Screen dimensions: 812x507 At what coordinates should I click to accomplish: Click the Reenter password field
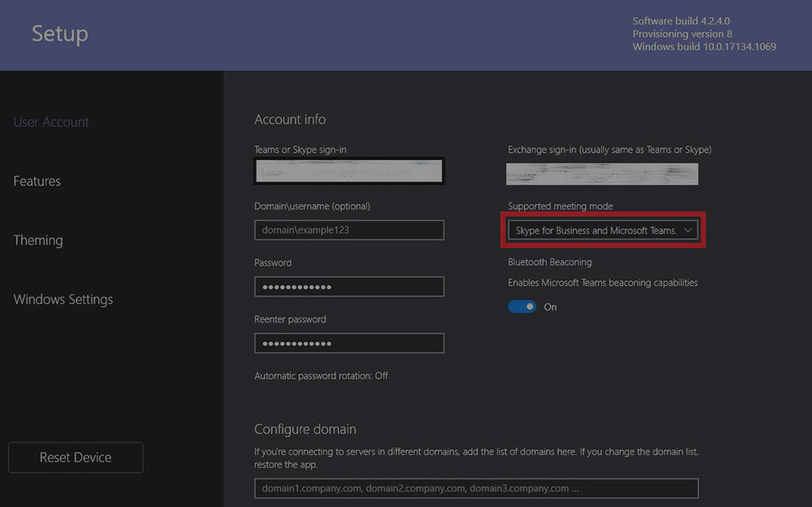click(348, 343)
